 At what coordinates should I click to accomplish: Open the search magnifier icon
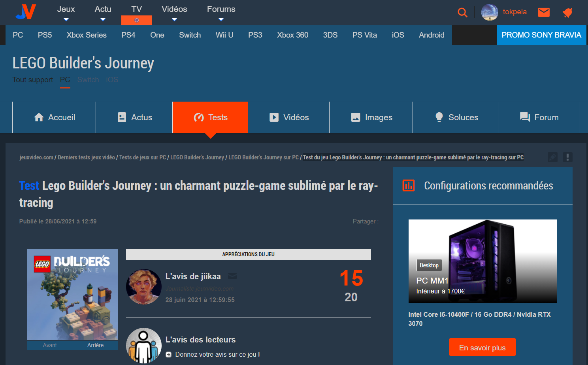click(x=462, y=12)
